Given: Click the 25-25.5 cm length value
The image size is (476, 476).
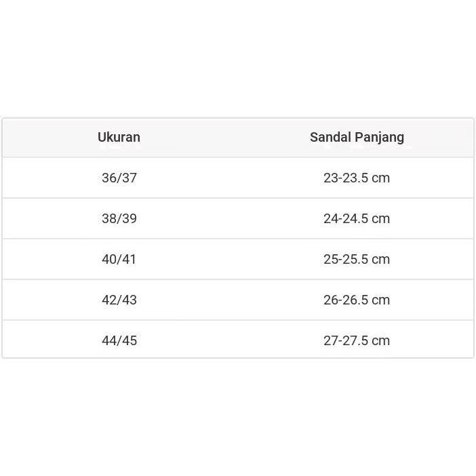Looking at the screenshot, I should 357,259.
